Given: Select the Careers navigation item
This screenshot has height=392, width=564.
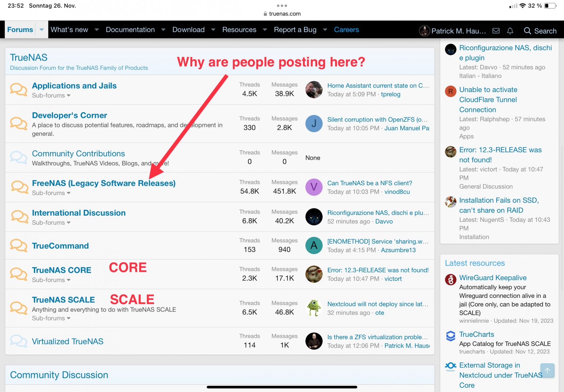Looking at the screenshot, I should pos(346,30).
